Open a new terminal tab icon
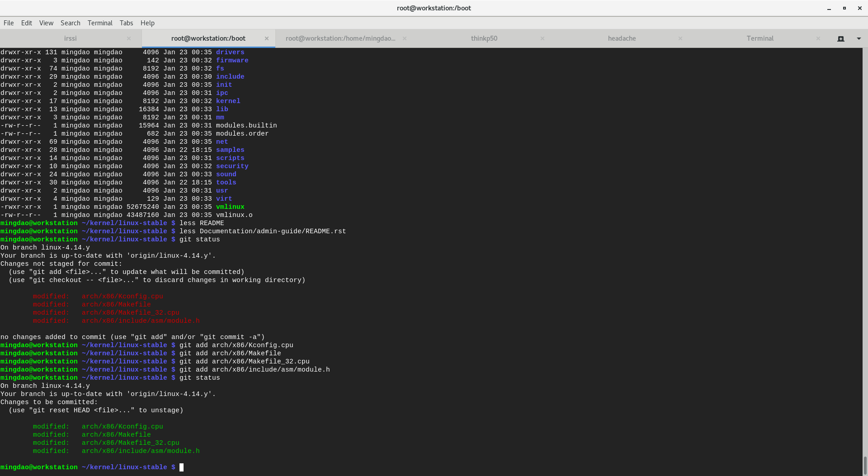The image size is (868, 476). (x=841, y=39)
